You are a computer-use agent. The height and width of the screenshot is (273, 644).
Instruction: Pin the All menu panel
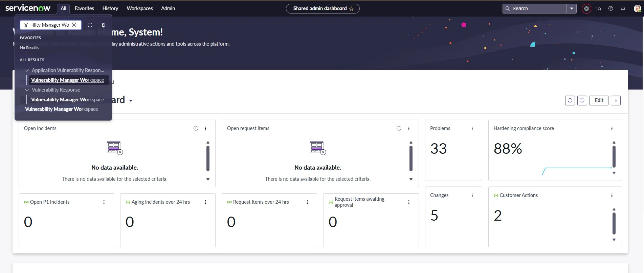pos(103,25)
